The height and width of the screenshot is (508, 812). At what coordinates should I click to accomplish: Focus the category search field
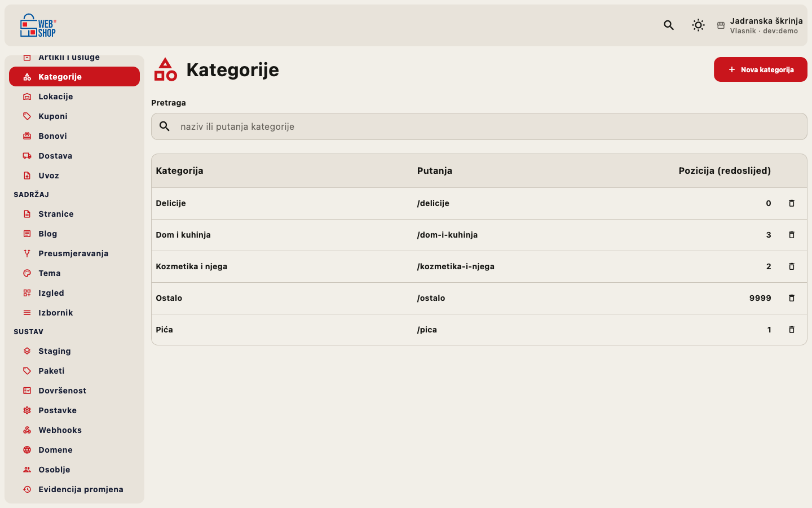click(479, 126)
